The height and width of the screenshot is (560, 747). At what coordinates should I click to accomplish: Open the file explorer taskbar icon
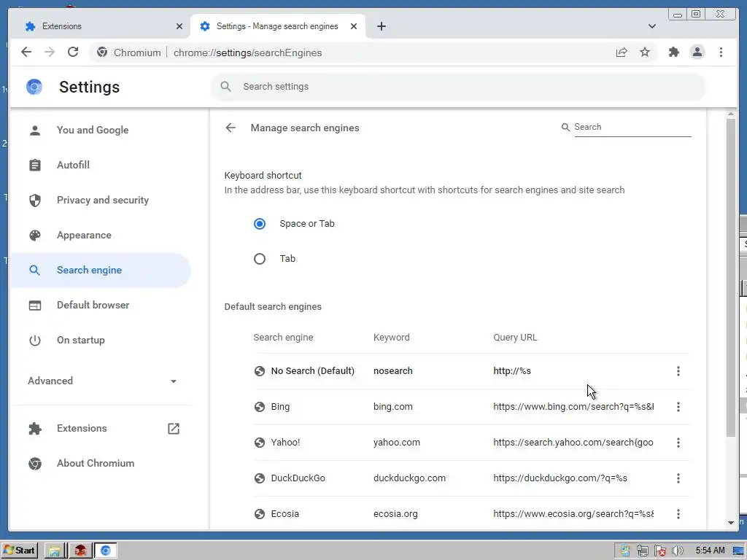point(54,551)
